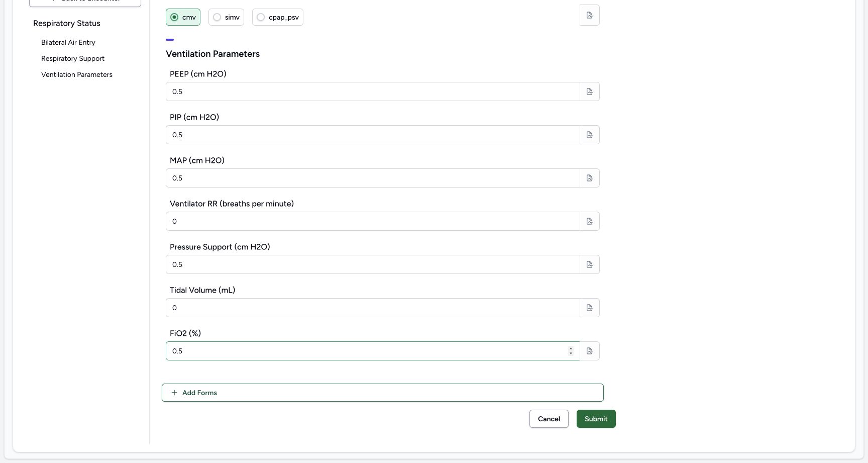Click the note icon beside the FiO2 field
868x463 pixels.
point(590,351)
